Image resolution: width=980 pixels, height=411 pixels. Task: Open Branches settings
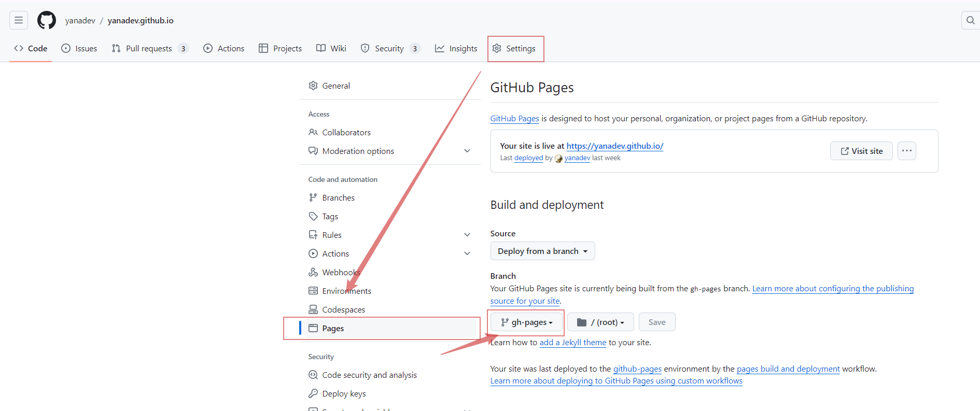(x=338, y=197)
